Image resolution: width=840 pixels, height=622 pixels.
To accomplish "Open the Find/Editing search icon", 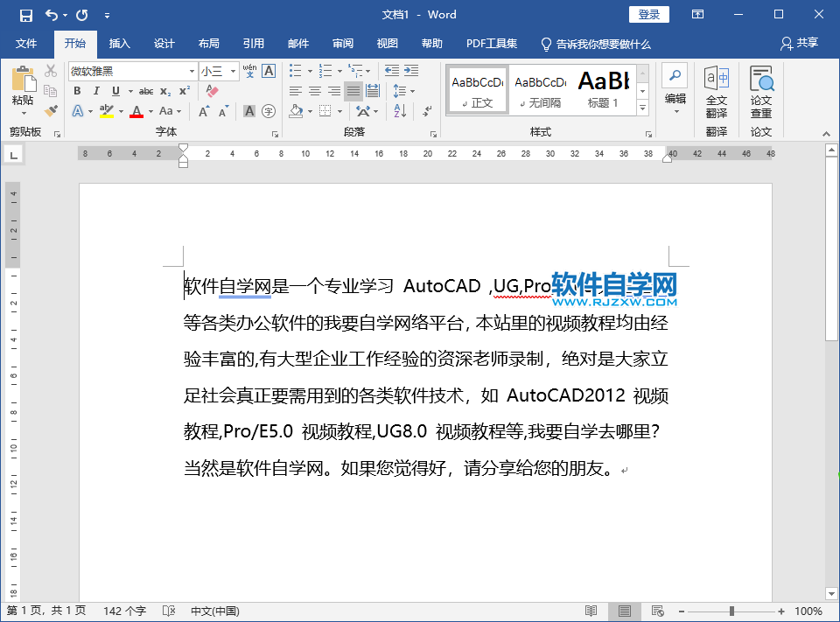I will [675, 75].
